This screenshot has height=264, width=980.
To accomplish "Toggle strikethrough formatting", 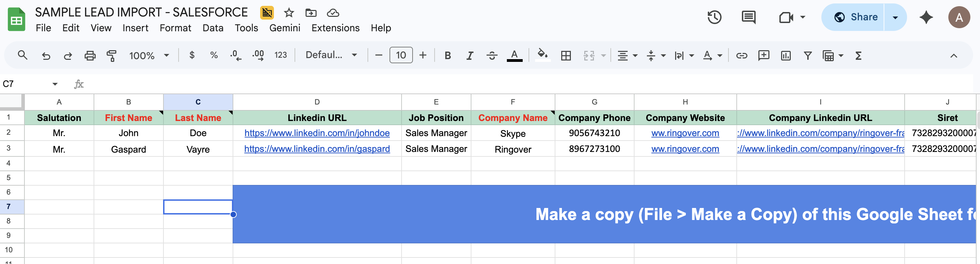I will (x=491, y=55).
